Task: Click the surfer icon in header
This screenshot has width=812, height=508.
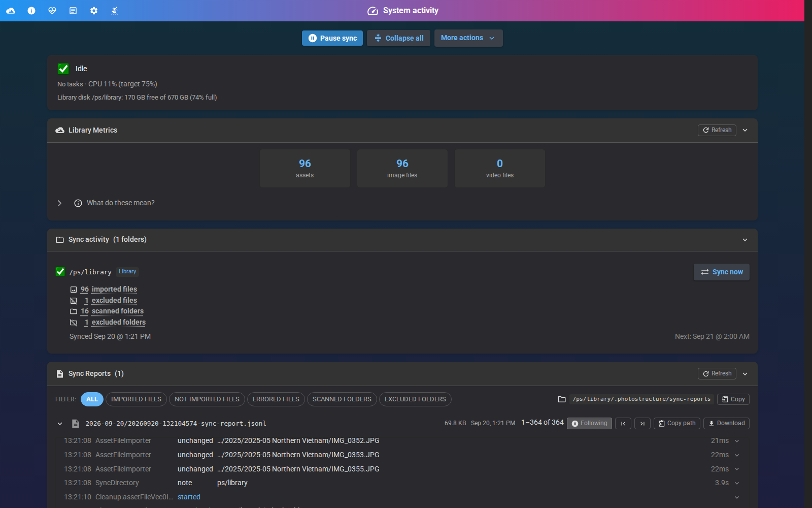Action: [x=115, y=11]
